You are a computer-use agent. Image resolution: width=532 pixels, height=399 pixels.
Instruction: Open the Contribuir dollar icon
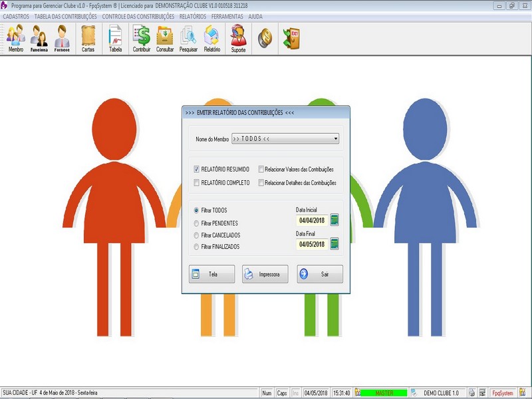click(142, 39)
